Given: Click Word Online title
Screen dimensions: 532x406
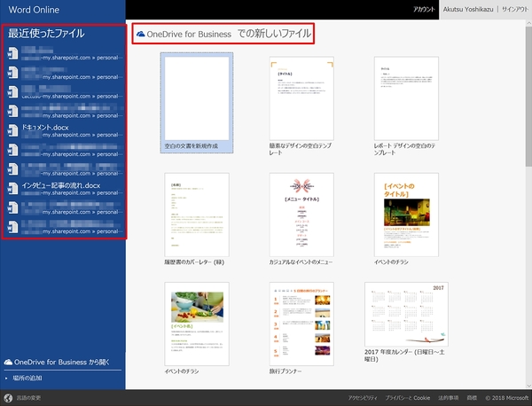Looking at the screenshot, I should [x=34, y=10].
